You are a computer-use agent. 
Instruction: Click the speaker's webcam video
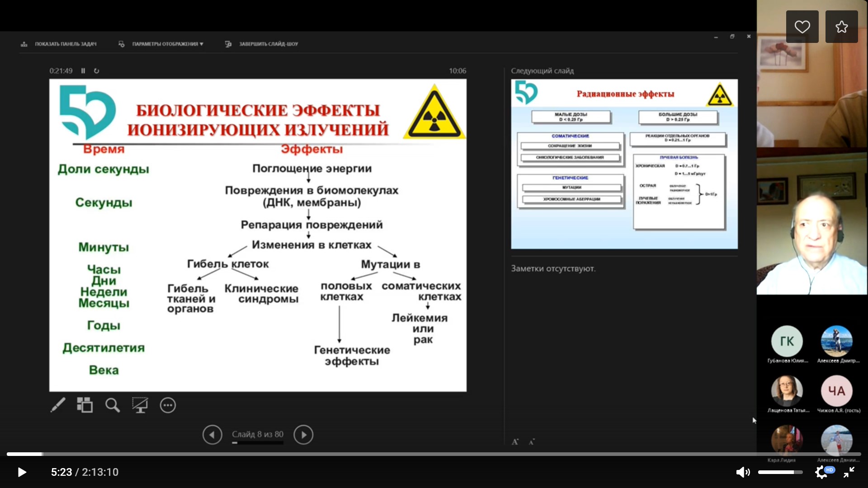pos(812,225)
